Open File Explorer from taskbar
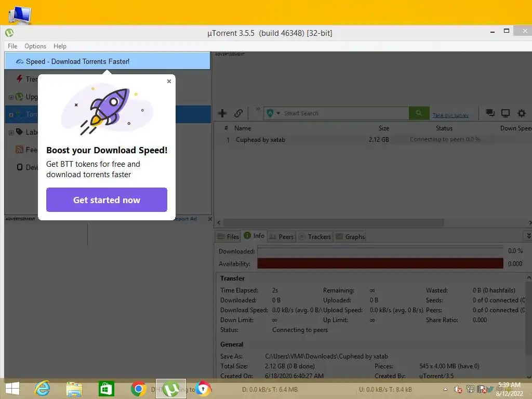The width and height of the screenshot is (532, 399). click(74, 389)
